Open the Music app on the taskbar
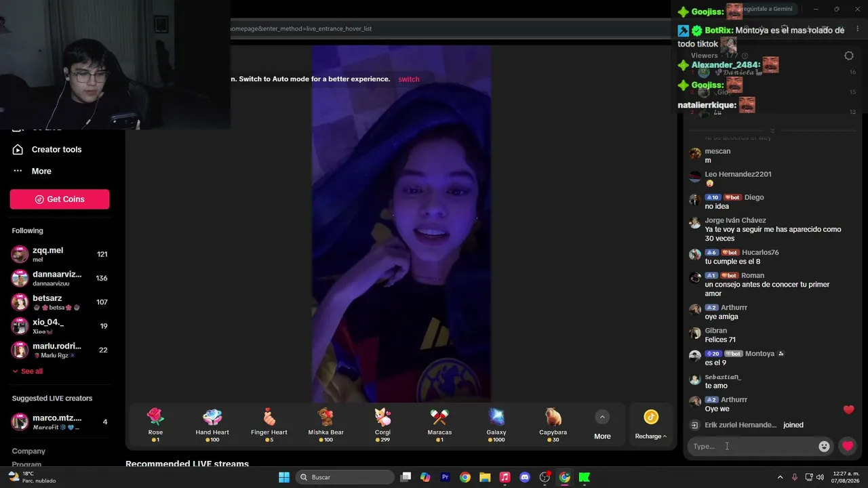 [x=505, y=477]
